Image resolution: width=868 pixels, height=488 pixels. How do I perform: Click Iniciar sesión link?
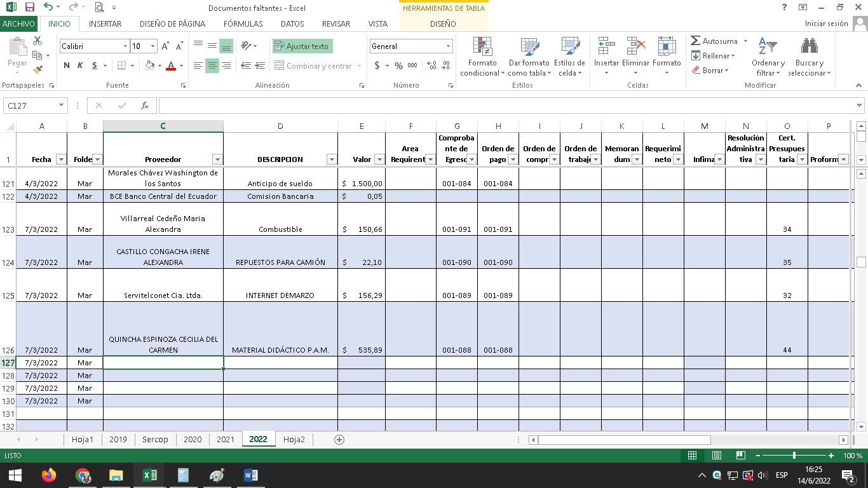point(826,24)
